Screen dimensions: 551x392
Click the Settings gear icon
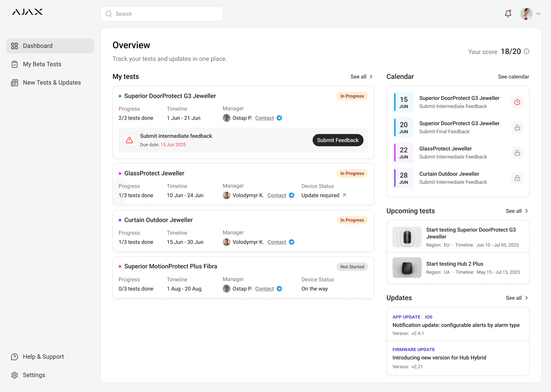tap(14, 375)
